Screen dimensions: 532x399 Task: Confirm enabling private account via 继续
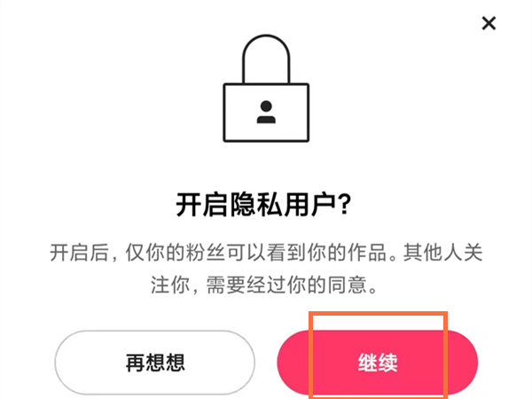[378, 363]
